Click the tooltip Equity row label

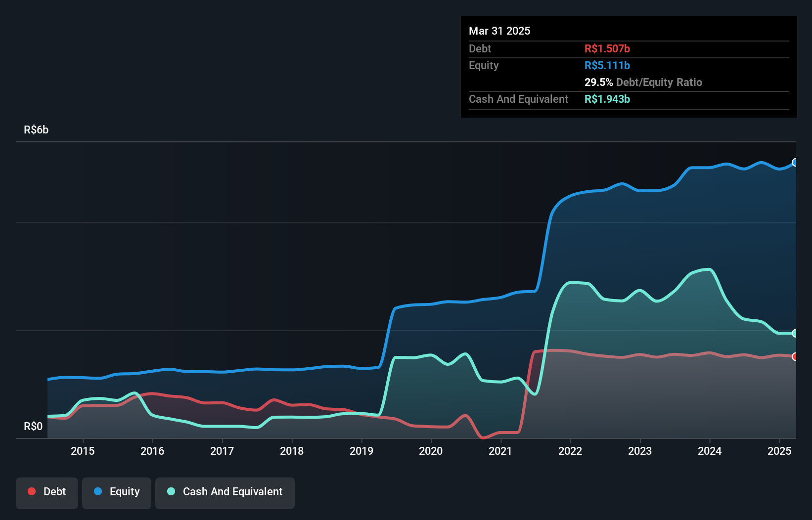tap(484, 65)
